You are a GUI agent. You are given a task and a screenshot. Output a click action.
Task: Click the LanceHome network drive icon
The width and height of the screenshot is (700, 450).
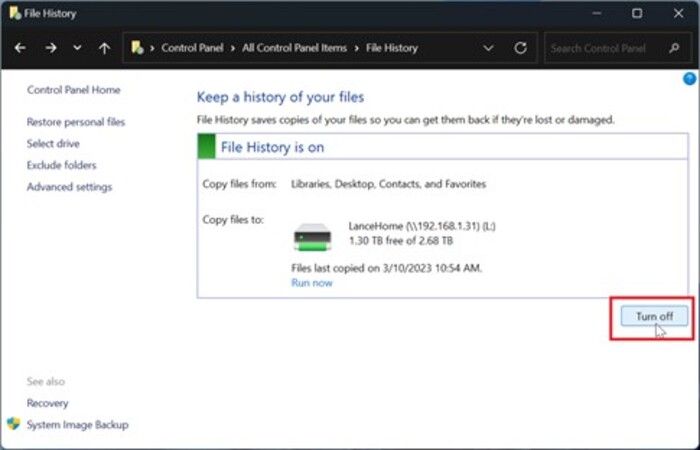[312, 238]
